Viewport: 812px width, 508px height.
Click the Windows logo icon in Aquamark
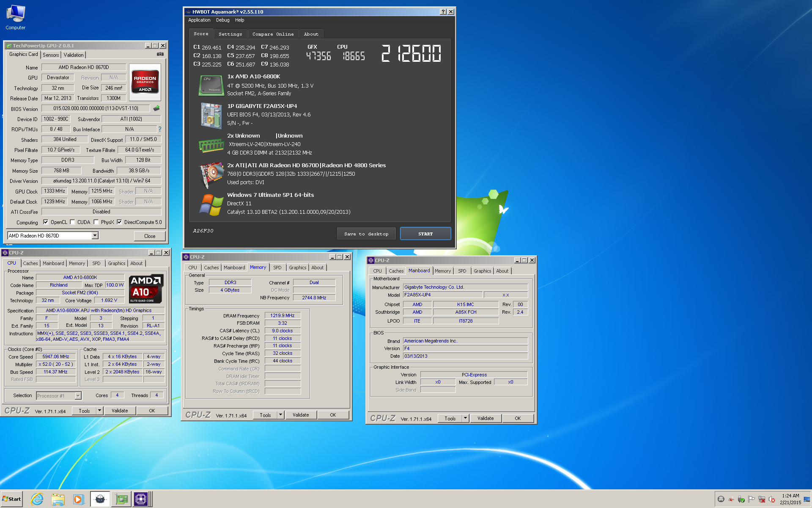pyautogui.click(x=211, y=204)
